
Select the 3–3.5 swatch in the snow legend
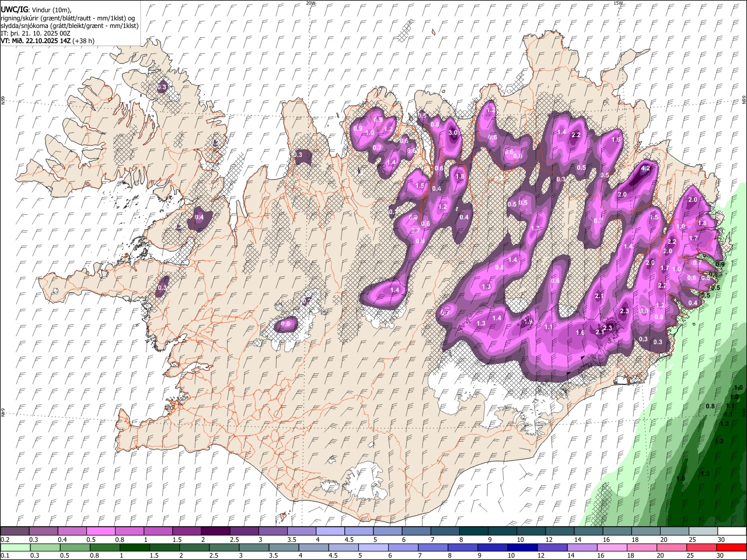coord(273,531)
